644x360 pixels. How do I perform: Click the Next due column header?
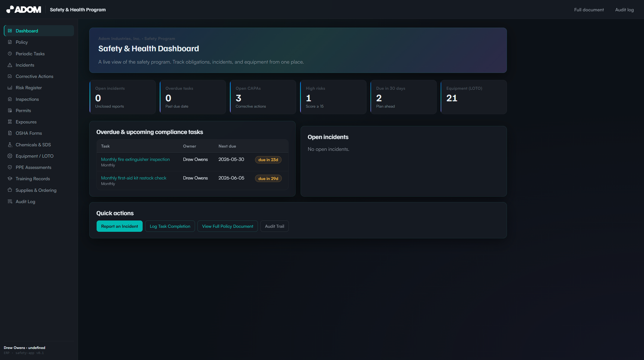[227, 146]
